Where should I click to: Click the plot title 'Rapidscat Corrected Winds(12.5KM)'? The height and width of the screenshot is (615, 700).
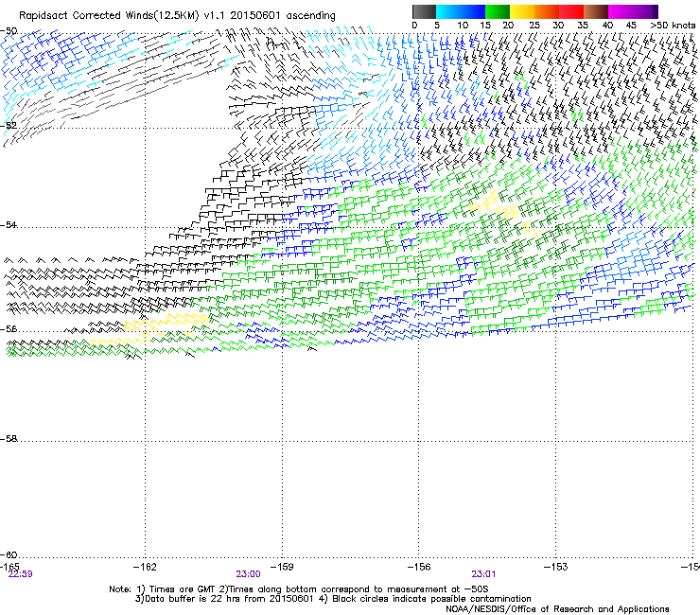[x=109, y=16]
